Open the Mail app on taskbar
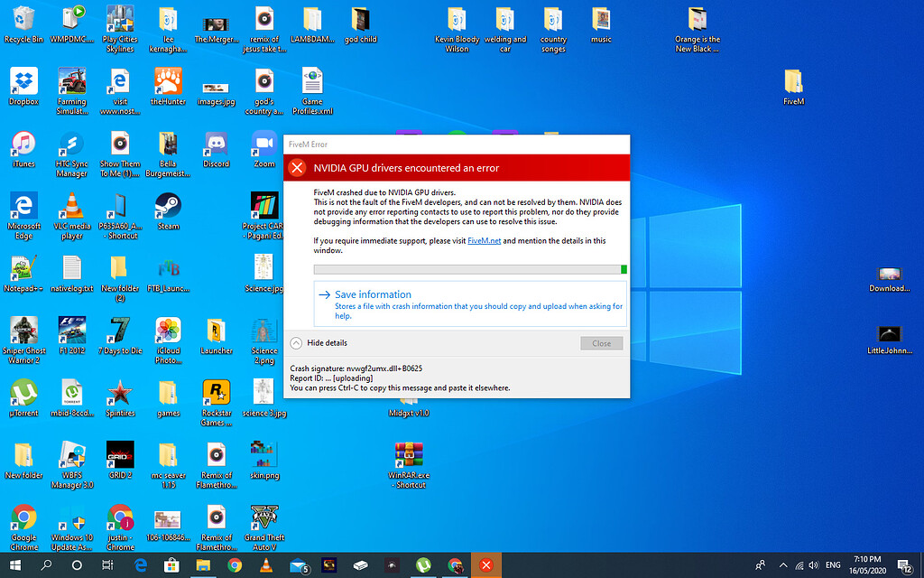This screenshot has height=578, width=924. 299,565
